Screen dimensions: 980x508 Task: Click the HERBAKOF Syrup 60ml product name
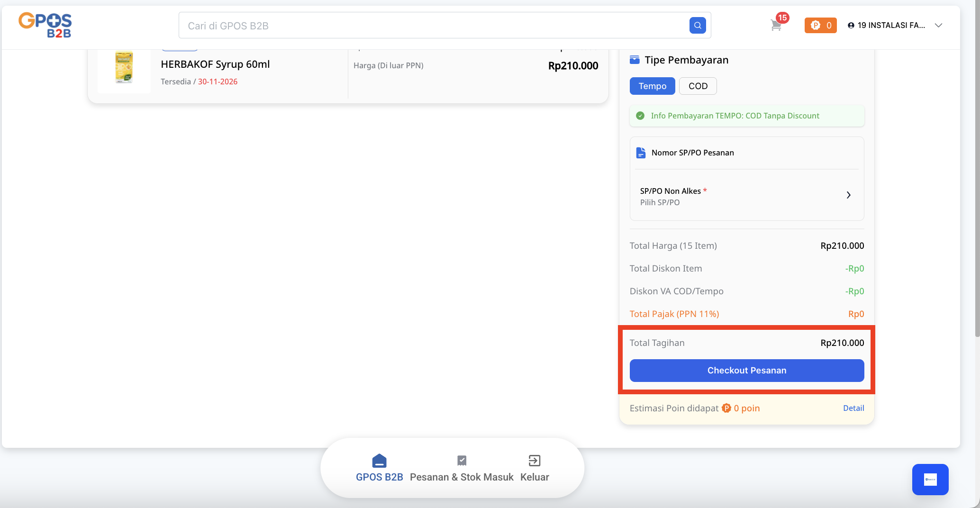click(215, 64)
